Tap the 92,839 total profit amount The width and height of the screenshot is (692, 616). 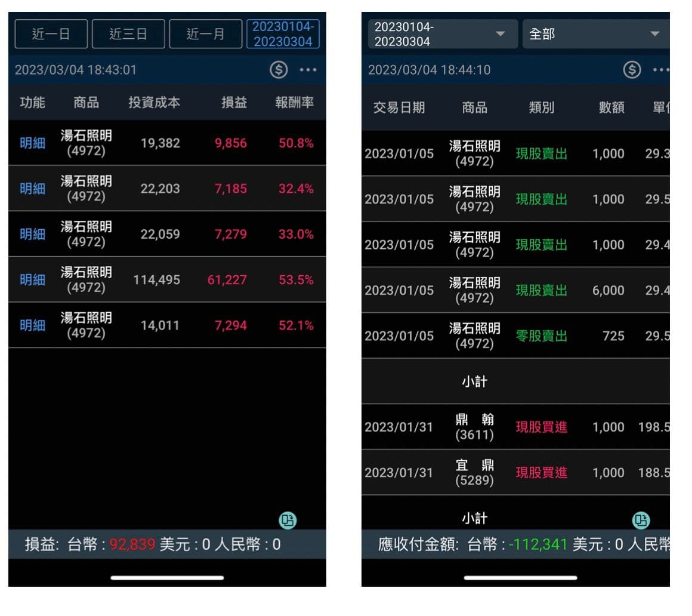(x=132, y=544)
